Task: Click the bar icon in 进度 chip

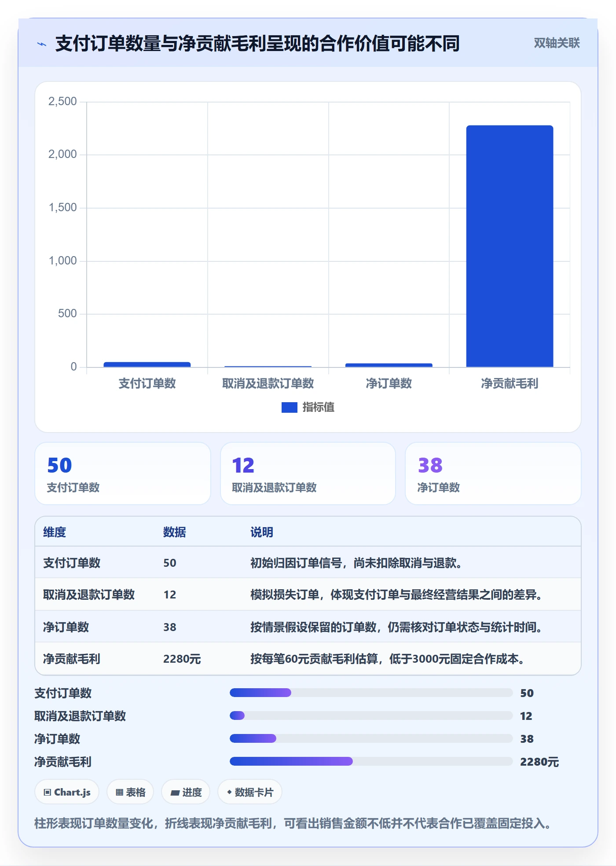Action: pyautogui.click(x=175, y=793)
